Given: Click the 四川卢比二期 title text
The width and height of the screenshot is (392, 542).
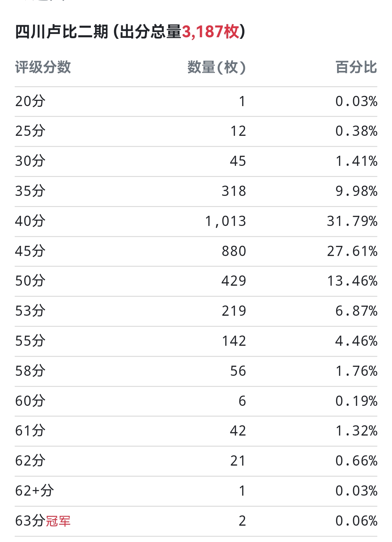Looking at the screenshot, I should coord(62,32).
